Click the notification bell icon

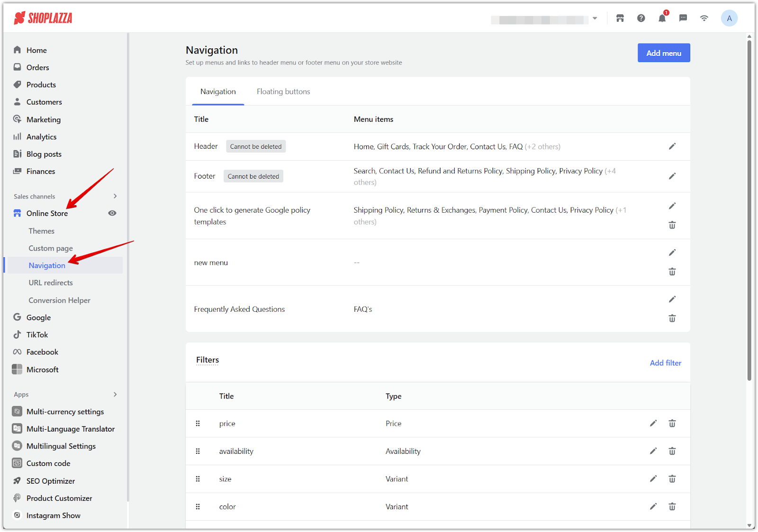click(662, 18)
